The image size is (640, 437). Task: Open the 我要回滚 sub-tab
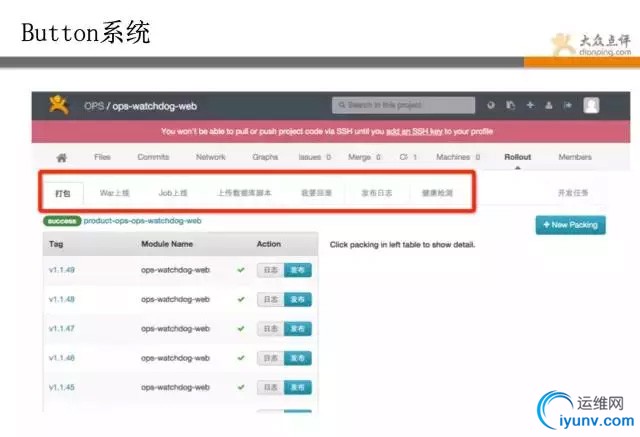point(316,193)
